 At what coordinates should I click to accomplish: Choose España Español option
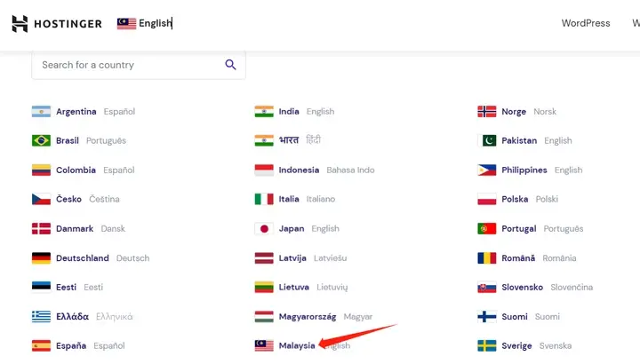click(x=78, y=345)
